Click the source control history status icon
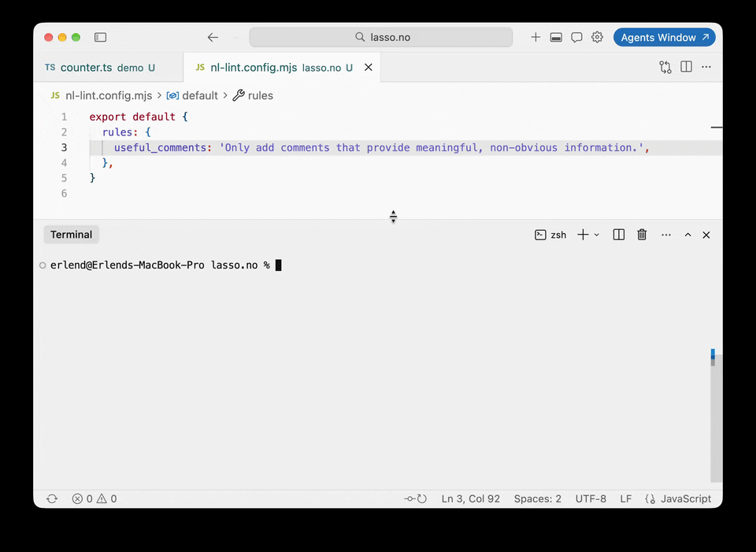756x552 pixels. (x=416, y=498)
